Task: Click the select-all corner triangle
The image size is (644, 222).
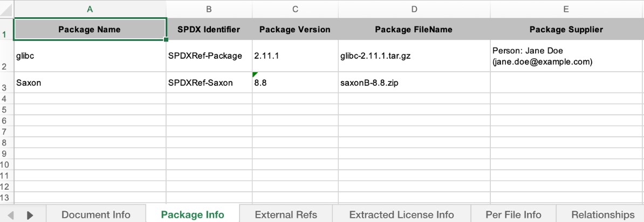Action: click(x=6, y=9)
